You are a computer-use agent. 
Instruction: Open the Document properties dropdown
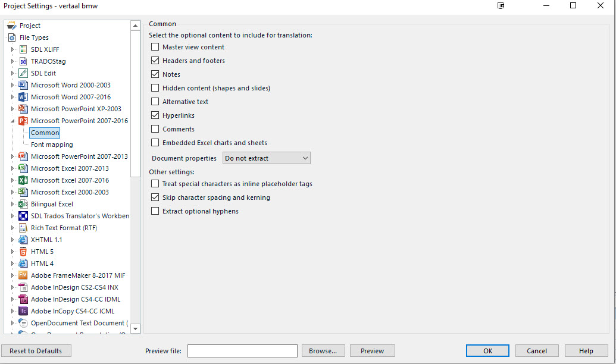pos(267,158)
